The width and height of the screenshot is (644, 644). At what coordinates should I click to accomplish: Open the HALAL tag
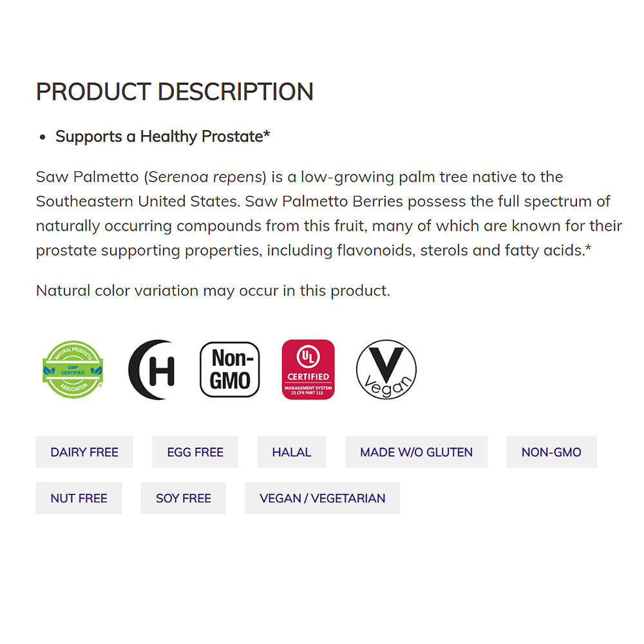click(x=292, y=452)
